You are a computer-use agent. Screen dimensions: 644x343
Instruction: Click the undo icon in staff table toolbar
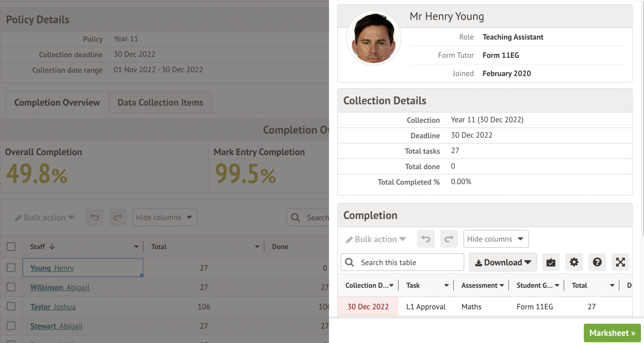point(95,217)
